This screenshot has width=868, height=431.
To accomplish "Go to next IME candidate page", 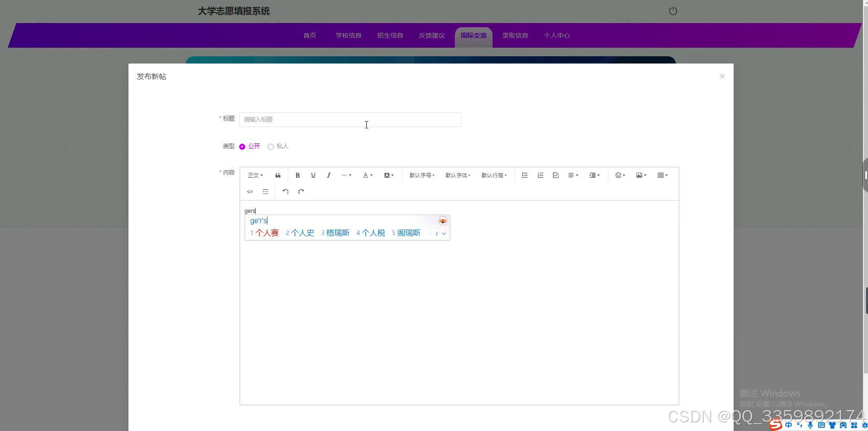I will 437,234.
